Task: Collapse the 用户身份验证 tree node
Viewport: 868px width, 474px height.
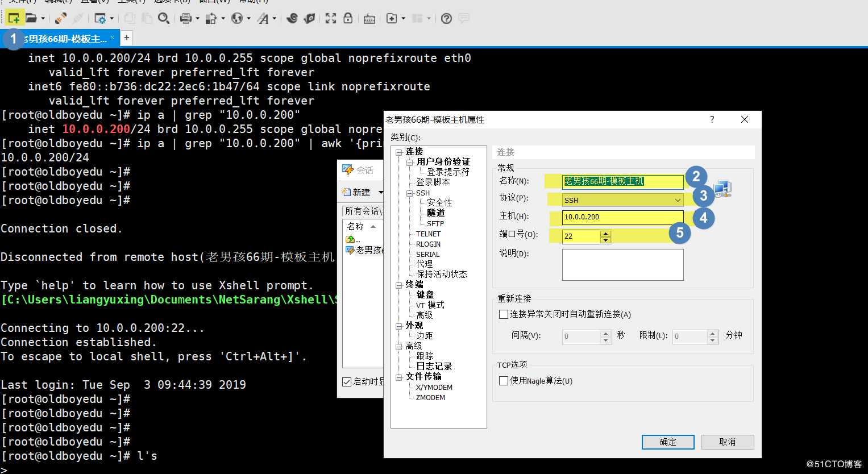Action: click(x=409, y=162)
